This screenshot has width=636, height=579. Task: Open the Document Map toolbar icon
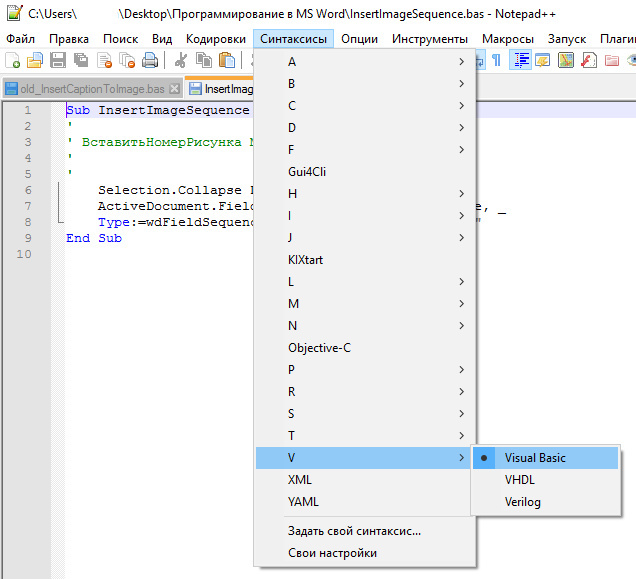tap(566, 60)
